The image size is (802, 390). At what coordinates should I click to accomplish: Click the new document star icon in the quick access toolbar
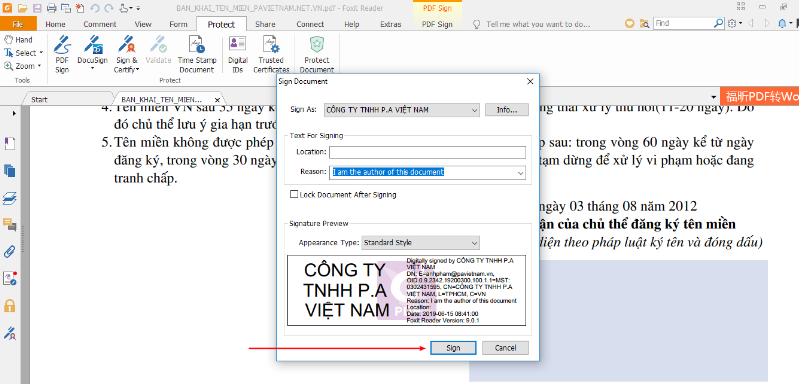[80, 8]
